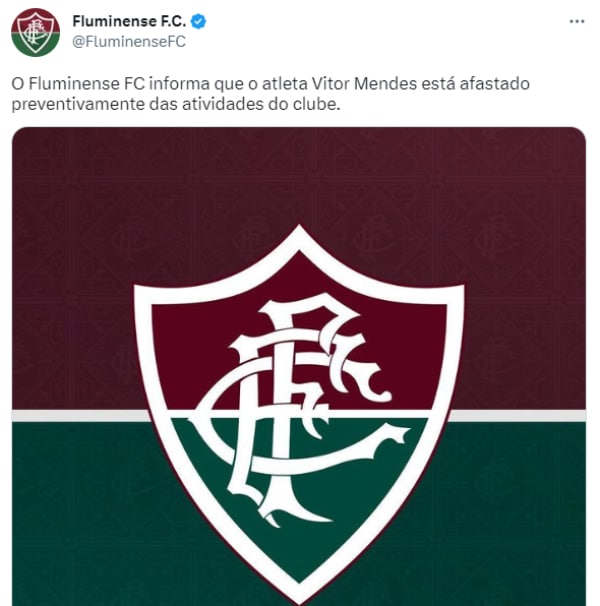This screenshot has height=606, width=600.
Task: Open the Fluminense F.C. profile avatar
Action: [x=35, y=32]
